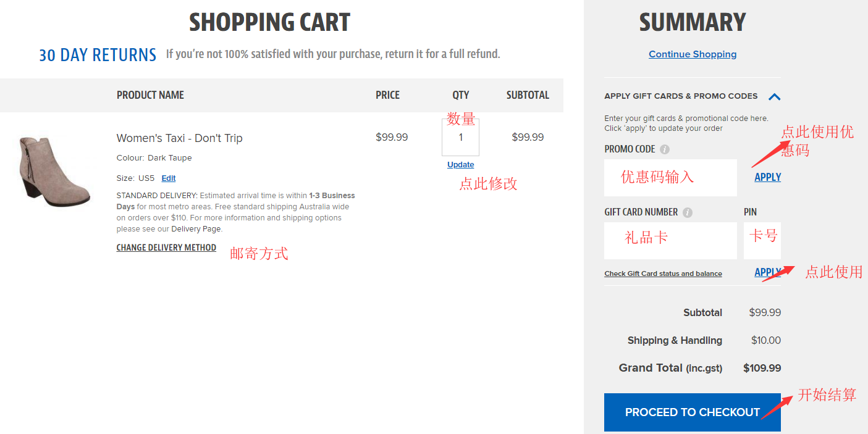Screen dimensions: 868x434
Task: Open the Delivery Page link
Action: [195, 229]
